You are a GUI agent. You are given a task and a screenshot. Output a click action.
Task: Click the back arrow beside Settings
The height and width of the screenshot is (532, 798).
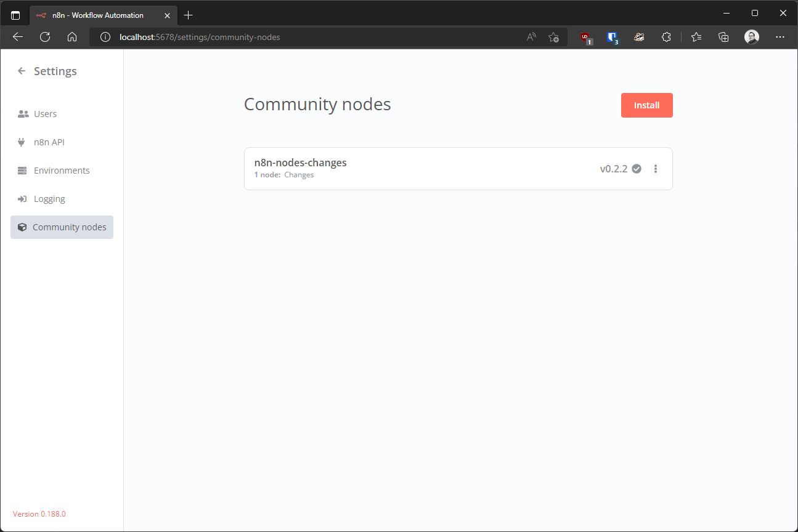click(x=22, y=71)
